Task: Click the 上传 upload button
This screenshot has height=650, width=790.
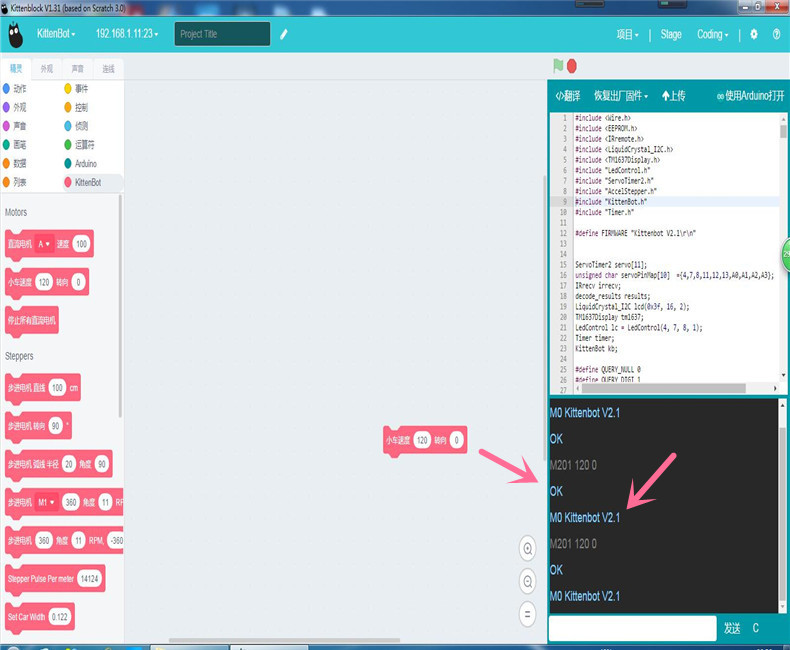Action: click(673, 96)
